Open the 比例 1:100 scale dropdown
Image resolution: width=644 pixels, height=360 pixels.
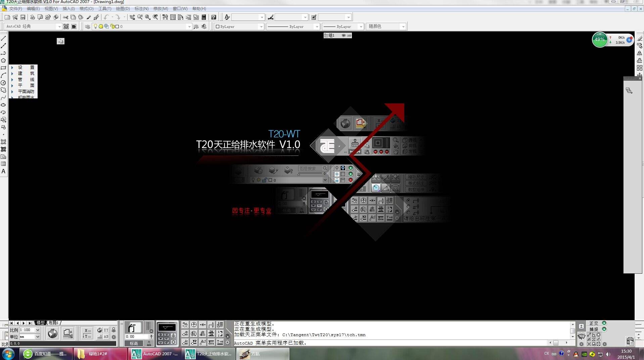tap(38, 330)
